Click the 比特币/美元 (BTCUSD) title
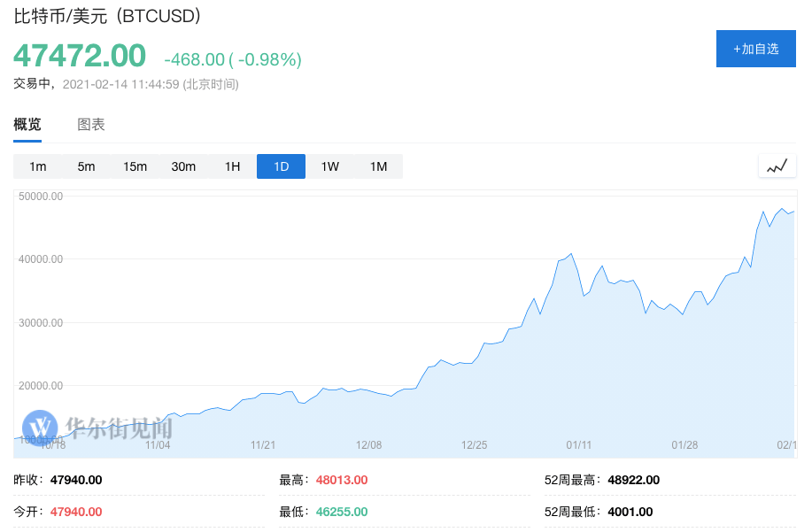The width and height of the screenshot is (812, 532). click(x=107, y=16)
